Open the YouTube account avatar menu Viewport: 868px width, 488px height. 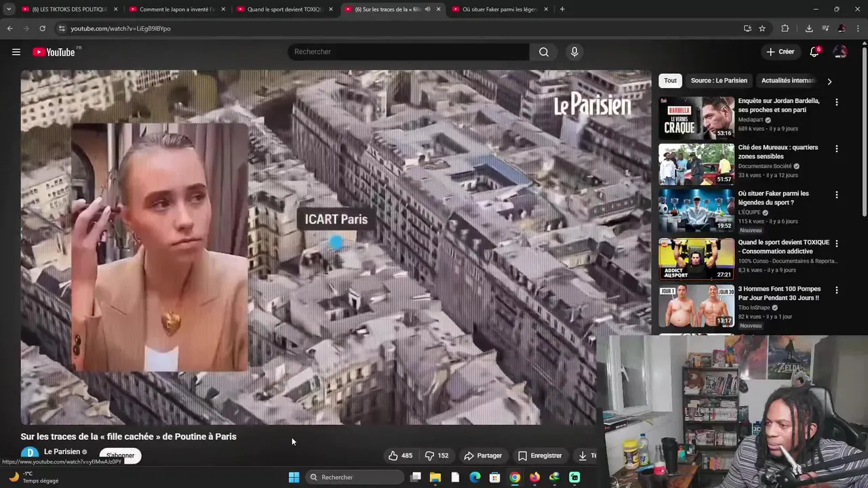click(x=840, y=52)
